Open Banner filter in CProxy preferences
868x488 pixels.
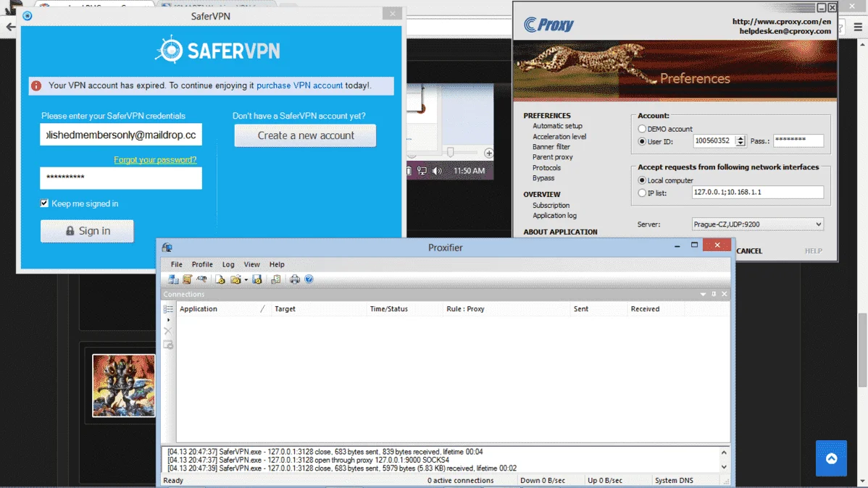tap(551, 147)
